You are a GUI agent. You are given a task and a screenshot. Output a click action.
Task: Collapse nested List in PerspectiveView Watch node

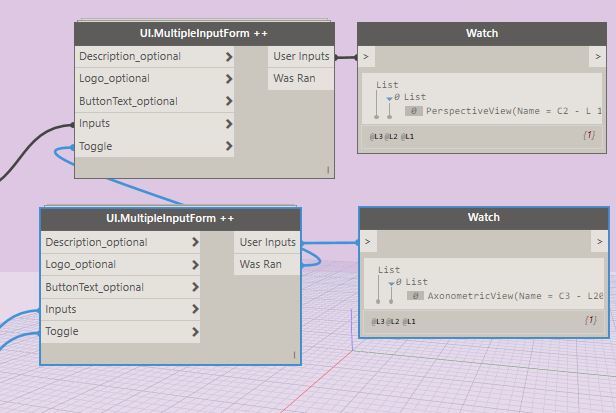tap(390, 98)
